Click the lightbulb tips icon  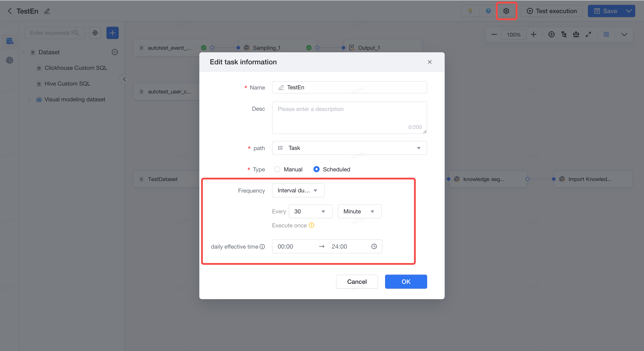[470, 11]
